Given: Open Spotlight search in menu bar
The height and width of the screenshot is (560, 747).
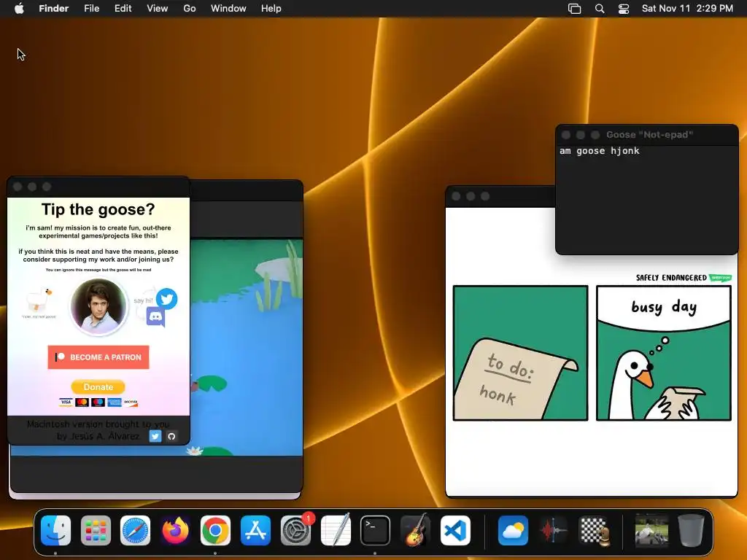Looking at the screenshot, I should click(x=600, y=9).
